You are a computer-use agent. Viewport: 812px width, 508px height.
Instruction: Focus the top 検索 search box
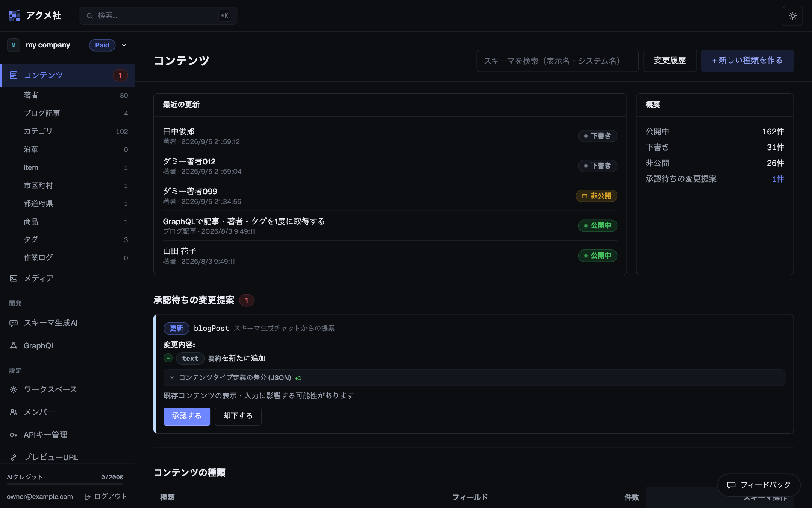tap(158, 16)
